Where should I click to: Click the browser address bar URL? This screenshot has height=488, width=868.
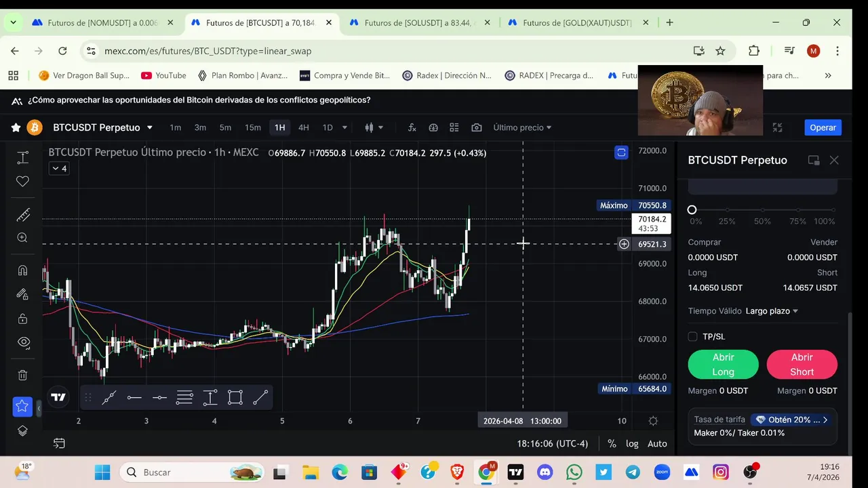pyautogui.click(x=208, y=51)
